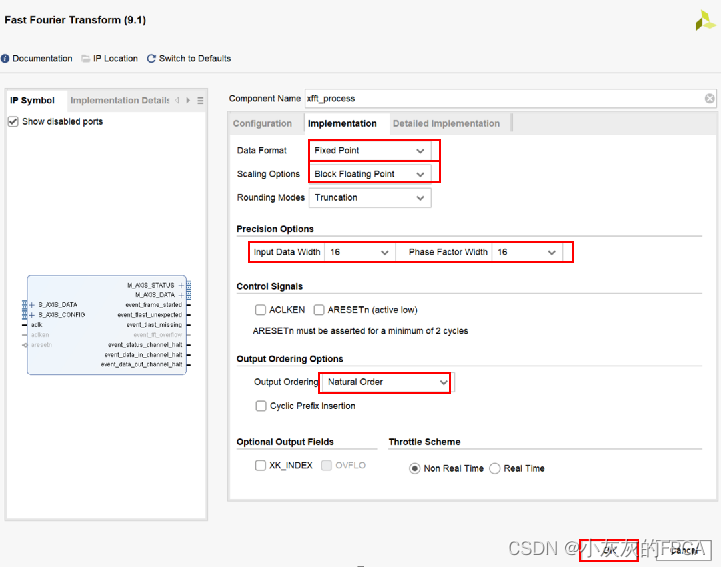Open the Input Data Width dropdown
This screenshot has height=567, width=721.
(360, 252)
